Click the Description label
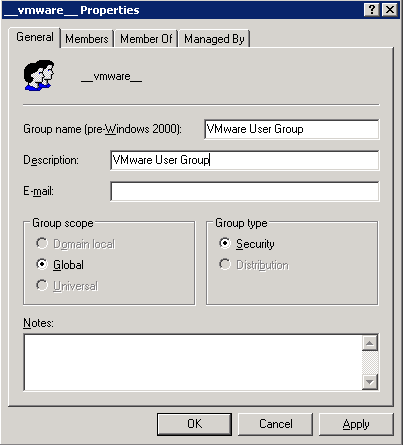This screenshot has width=403, height=445. click(x=51, y=160)
